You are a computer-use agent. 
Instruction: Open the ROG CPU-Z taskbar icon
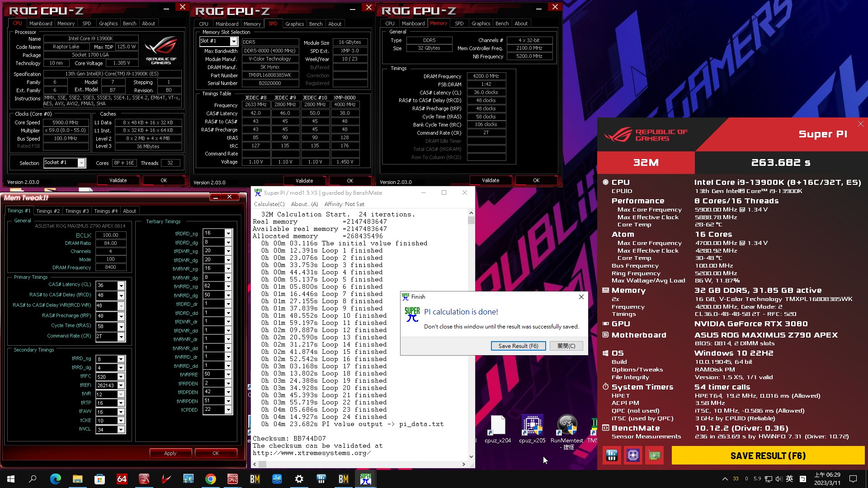(x=233, y=479)
